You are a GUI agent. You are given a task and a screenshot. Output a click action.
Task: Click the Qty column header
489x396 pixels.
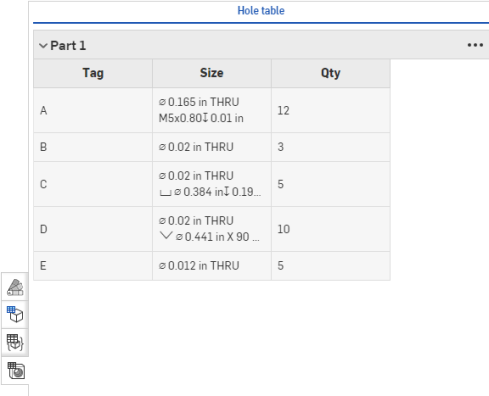pos(331,73)
